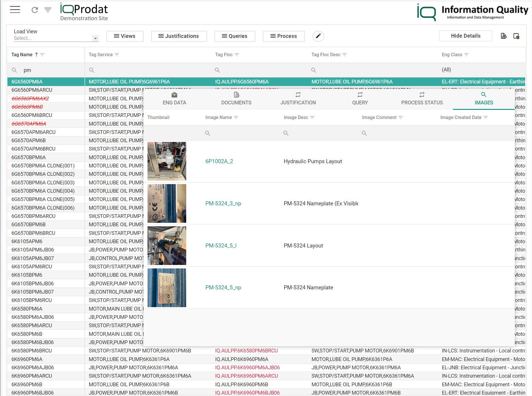
Task: Toggle details visibility with Hide Details
Action: pyautogui.click(x=465, y=36)
